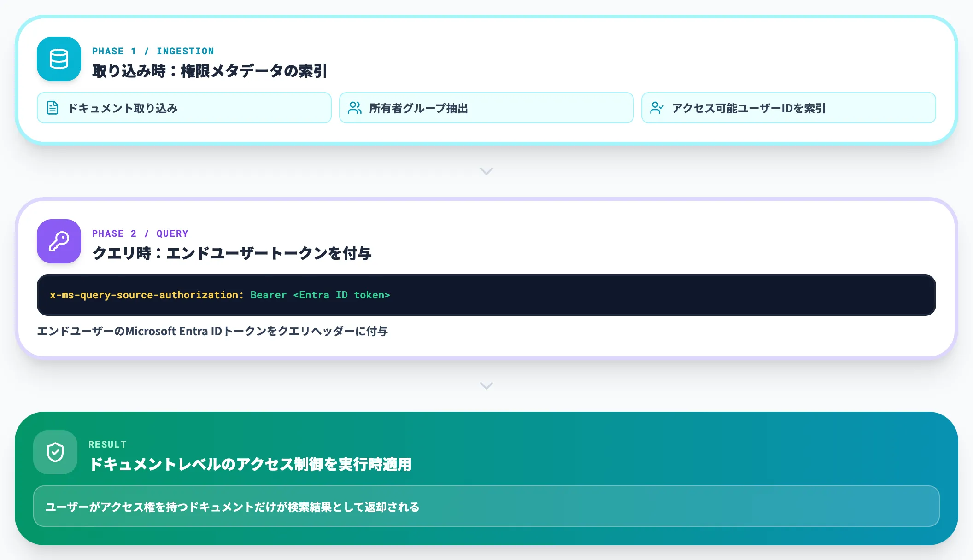Select the PHASE 2 / QUERY label

[x=141, y=233]
